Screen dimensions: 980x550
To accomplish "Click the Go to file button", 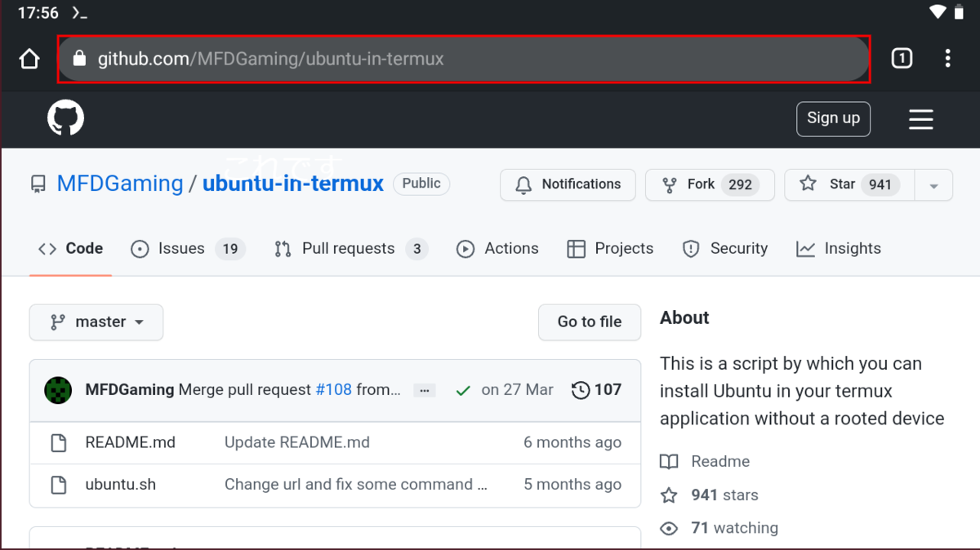I will 590,322.
